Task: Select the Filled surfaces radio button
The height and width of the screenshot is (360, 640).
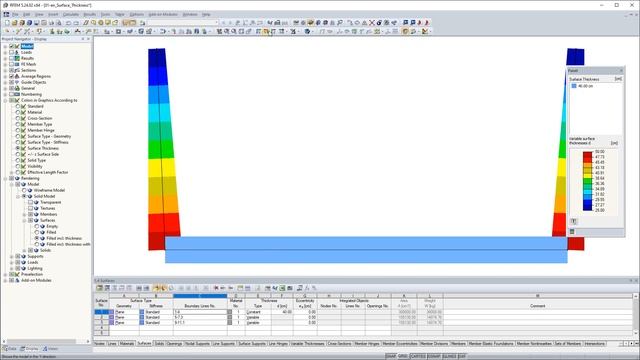Action: (x=37, y=232)
